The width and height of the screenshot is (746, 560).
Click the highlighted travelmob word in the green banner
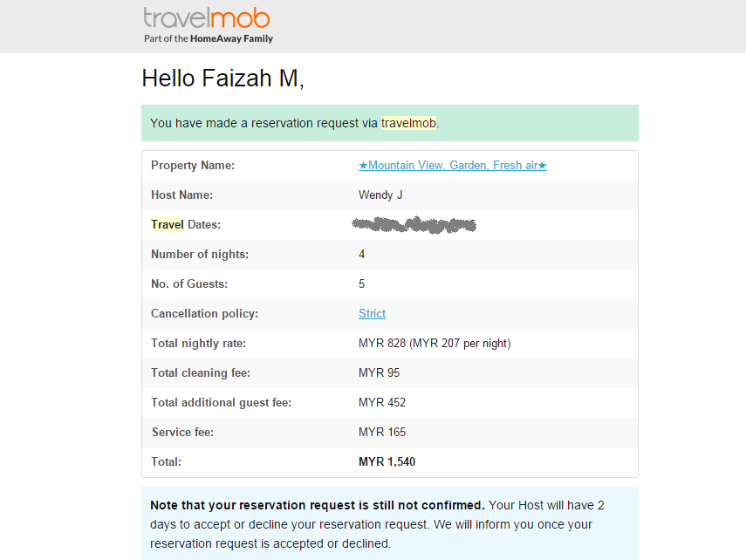coord(408,124)
